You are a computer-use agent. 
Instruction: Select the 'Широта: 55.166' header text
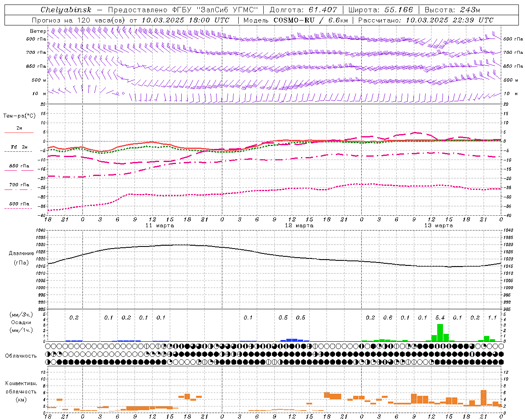point(381,10)
